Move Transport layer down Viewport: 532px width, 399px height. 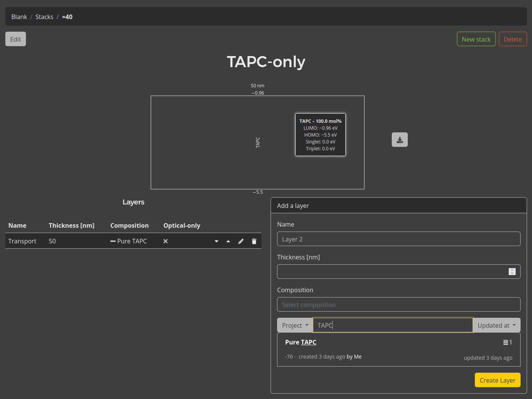(216, 241)
